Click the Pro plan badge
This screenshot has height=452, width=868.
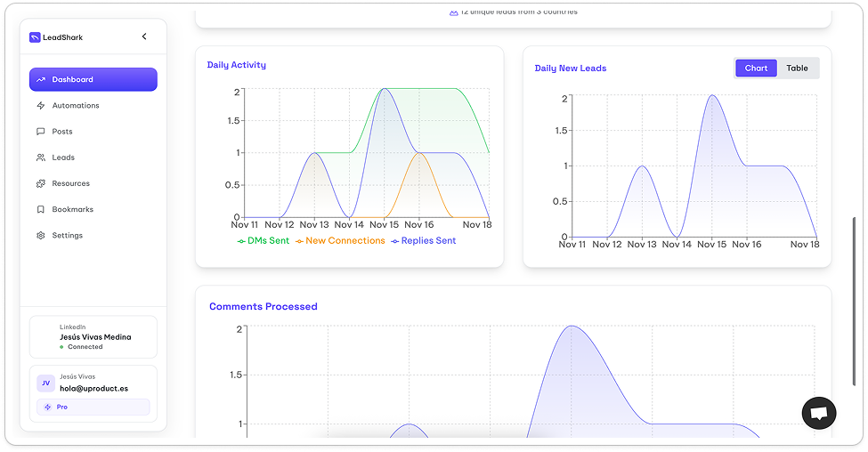[x=93, y=408]
